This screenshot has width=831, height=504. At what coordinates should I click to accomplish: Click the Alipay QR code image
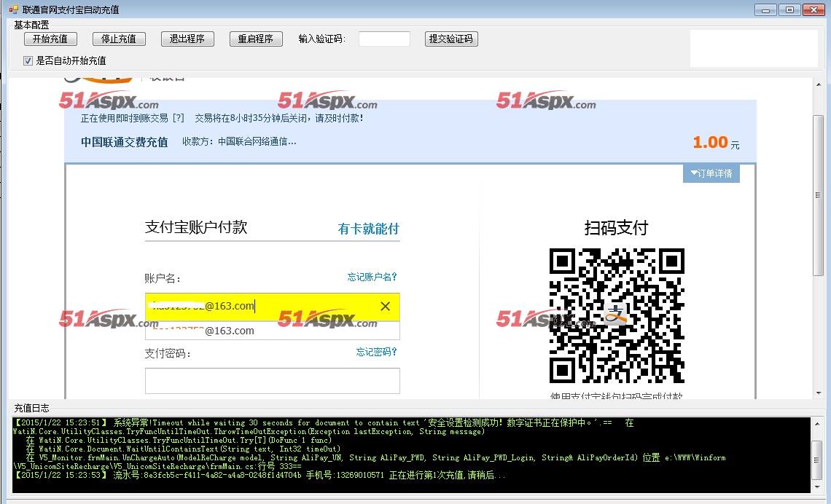pyautogui.click(x=617, y=315)
